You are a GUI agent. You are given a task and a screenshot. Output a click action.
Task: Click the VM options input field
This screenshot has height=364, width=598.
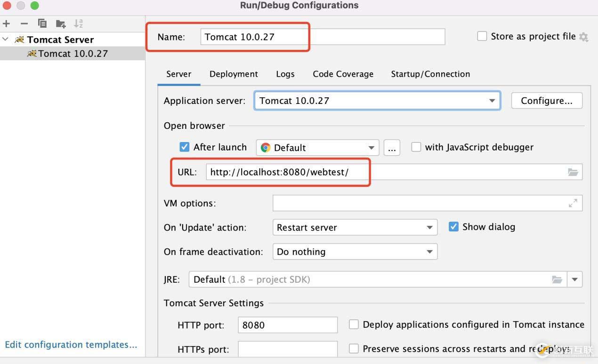tap(428, 203)
